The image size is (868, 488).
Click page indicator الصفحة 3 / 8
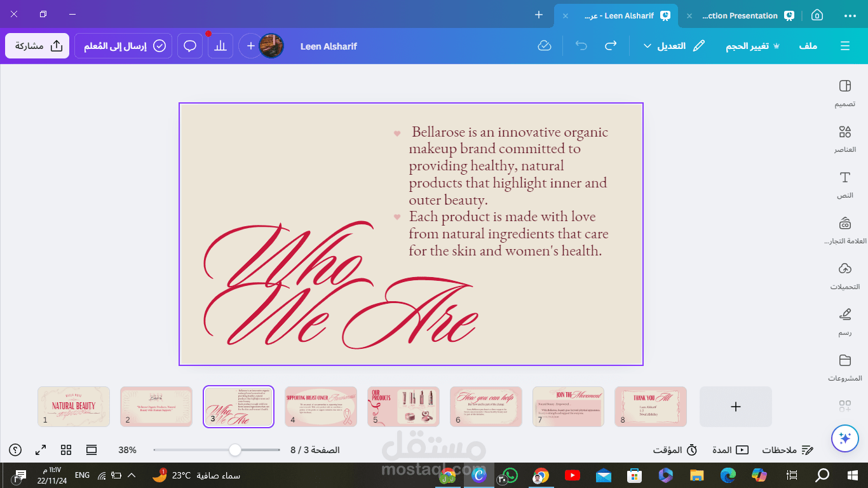[x=315, y=450]
